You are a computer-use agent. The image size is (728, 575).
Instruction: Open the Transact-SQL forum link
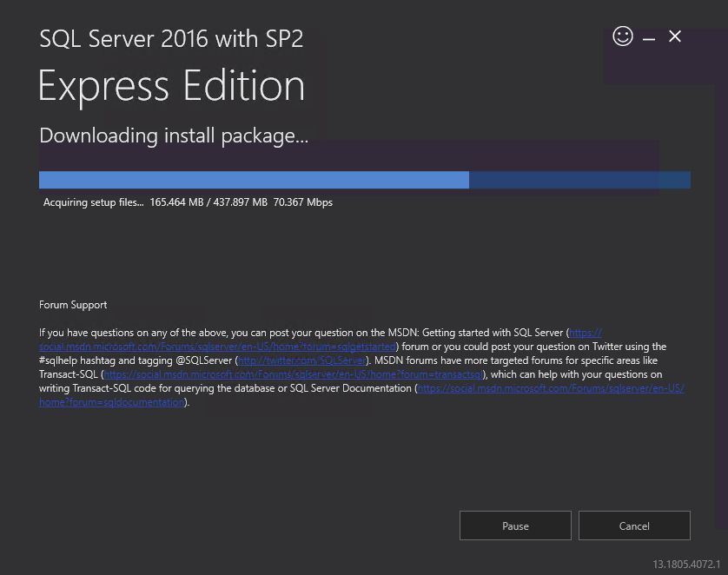293,374
